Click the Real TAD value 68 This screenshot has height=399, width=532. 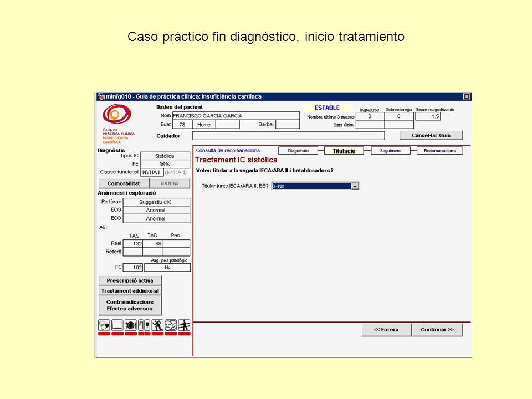152,244
